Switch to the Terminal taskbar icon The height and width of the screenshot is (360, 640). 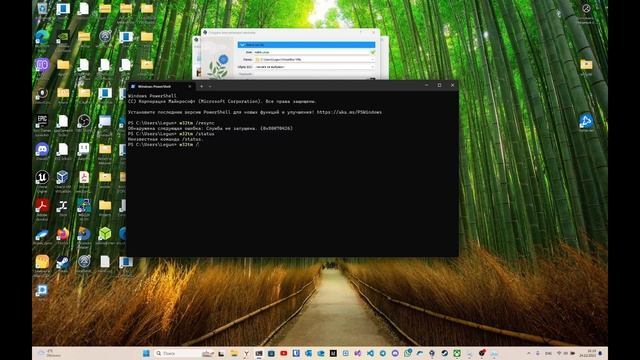click(x=259, y=353)
